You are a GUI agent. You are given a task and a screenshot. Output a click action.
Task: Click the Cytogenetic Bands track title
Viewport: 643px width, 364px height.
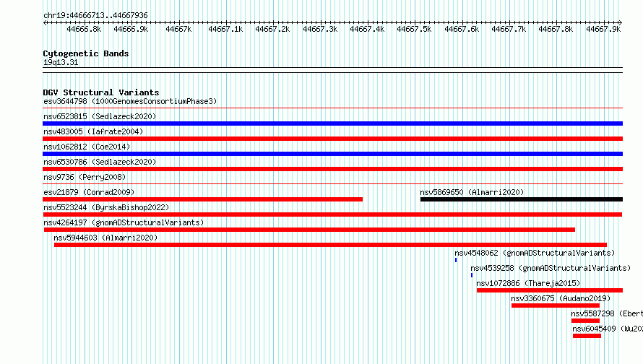86,53
